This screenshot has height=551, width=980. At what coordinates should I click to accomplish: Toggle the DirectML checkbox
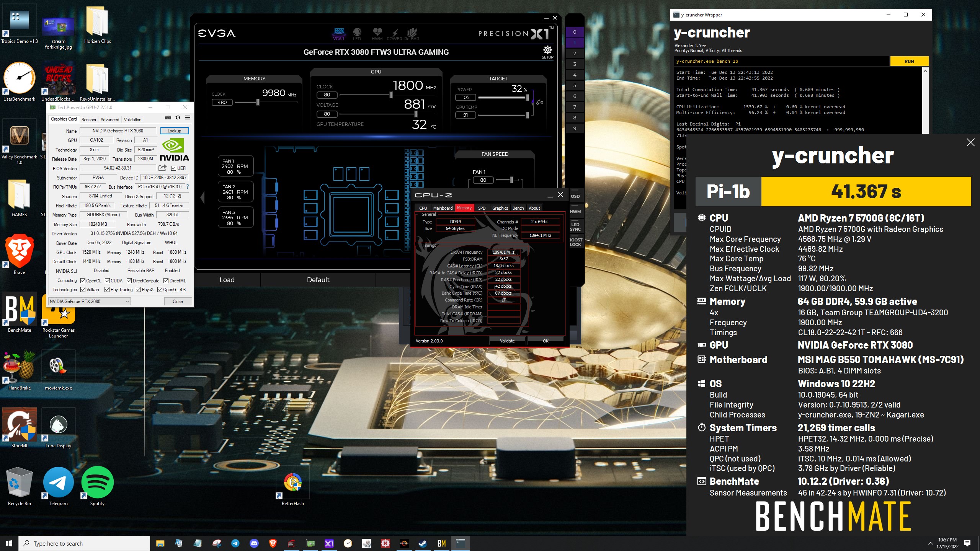point(166,281)
